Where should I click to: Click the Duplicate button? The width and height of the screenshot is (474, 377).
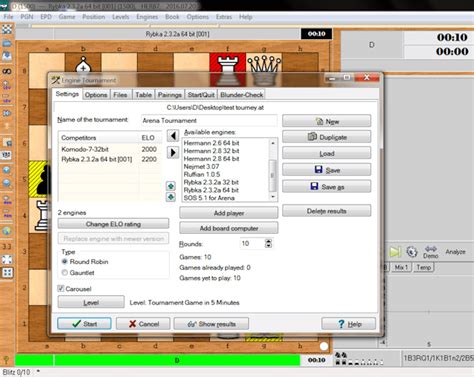pyautogui.click(x=326, y=137)
